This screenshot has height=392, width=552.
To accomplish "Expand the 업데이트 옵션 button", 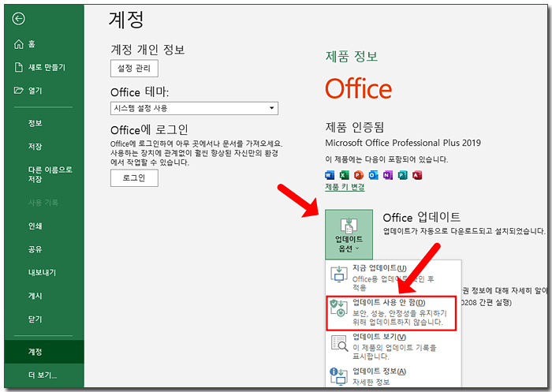I will 349,234.
